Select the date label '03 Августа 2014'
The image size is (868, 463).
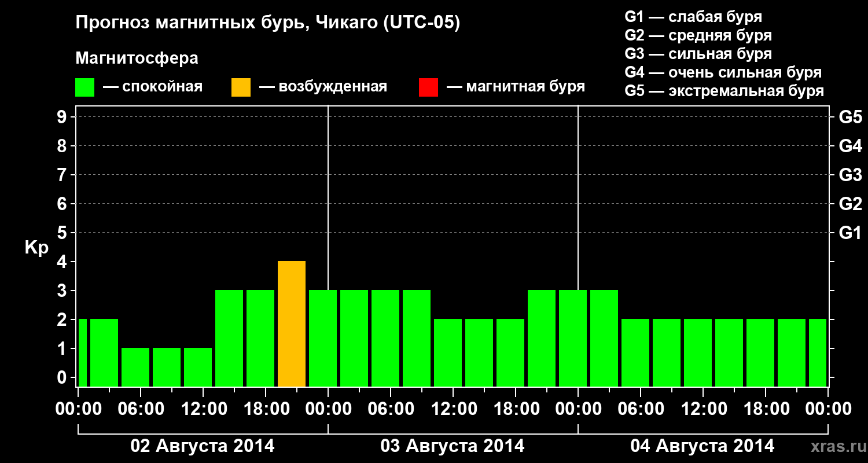coord(453,446)
